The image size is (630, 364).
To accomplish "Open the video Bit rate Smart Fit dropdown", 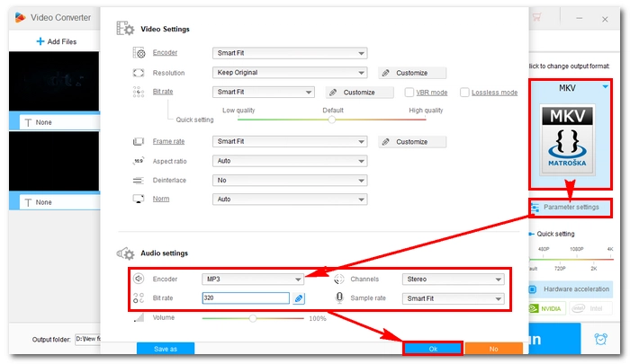I will click(x=263, y=92).
